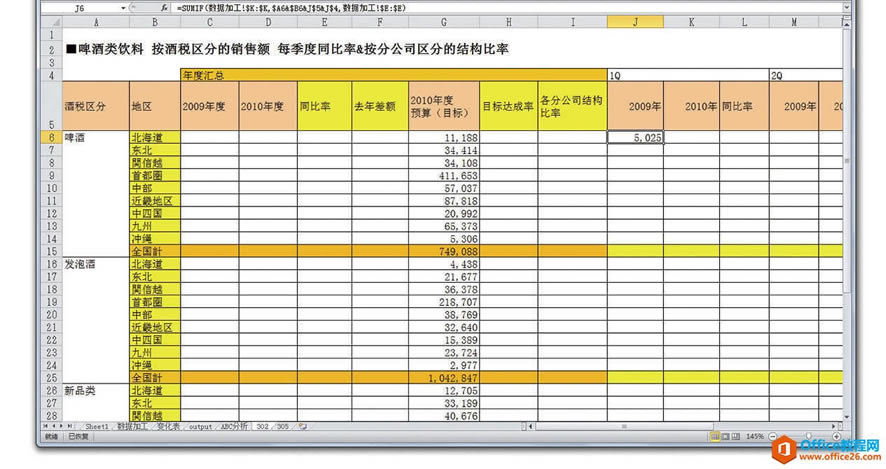The height and width of the screenshot is (469, 886).
Task: Click the fx Insert Function icon
Action: tap(164, 8)
